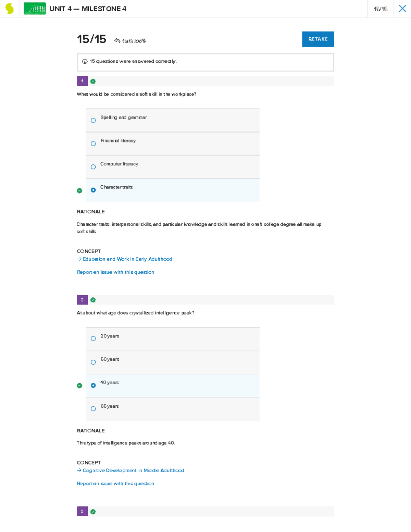411x532 pixels.
Task: Click the share arrow icon beside score
Action: pyautogui.click(x=117, y=41)
